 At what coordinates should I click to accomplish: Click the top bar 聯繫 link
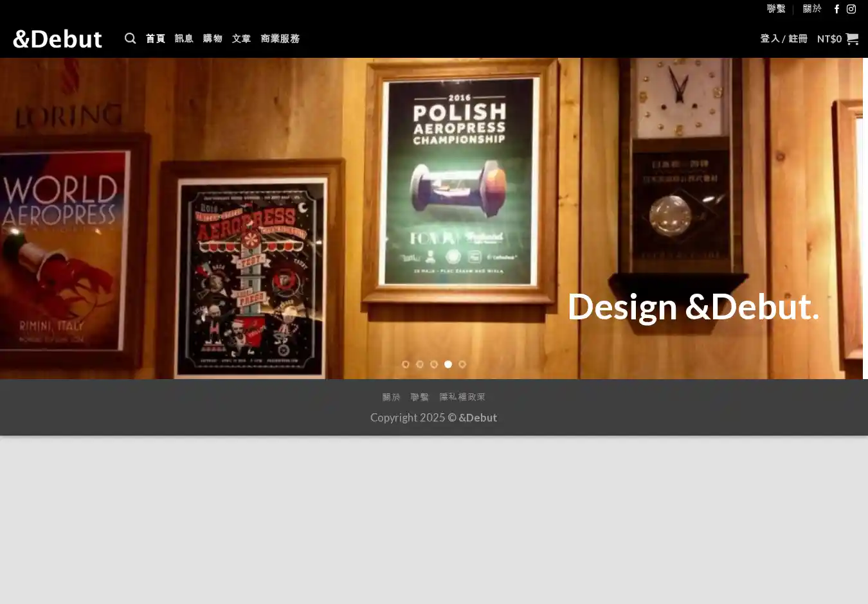click(776, 9)
